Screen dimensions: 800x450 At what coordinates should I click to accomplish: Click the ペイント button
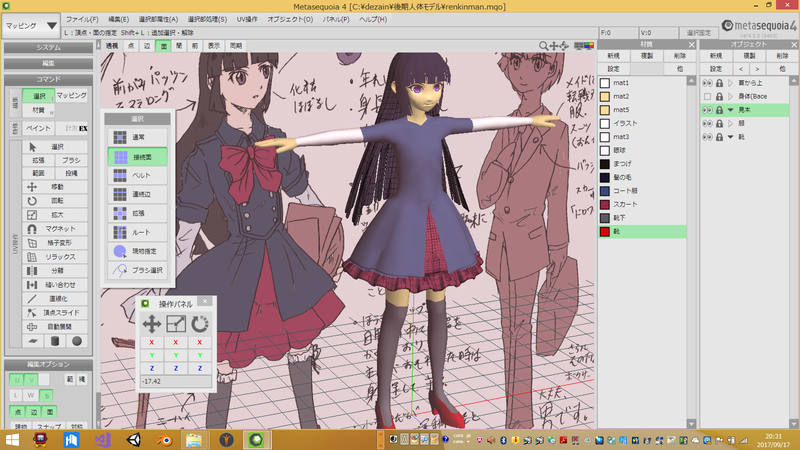39,128
